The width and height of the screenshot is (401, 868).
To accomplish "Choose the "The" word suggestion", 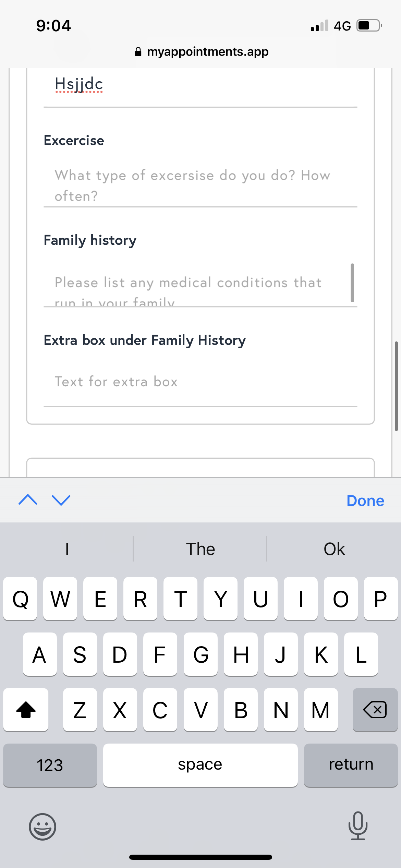I will pos(200,549).
